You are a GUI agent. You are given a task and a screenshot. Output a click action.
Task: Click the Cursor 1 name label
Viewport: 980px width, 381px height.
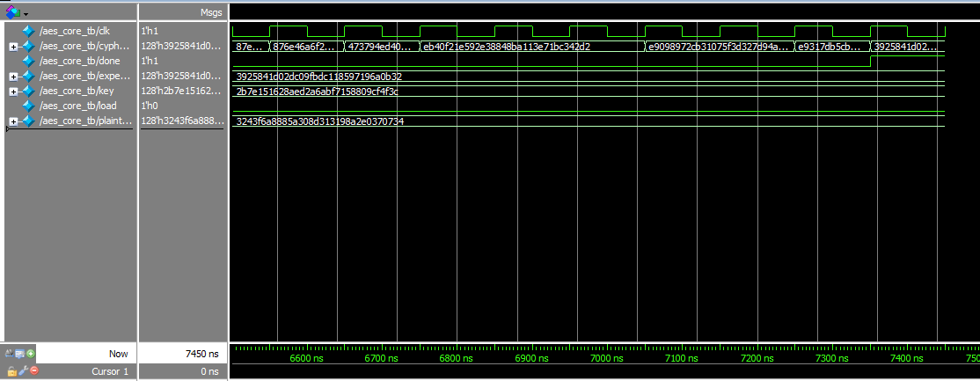click(x=110, y=371)
